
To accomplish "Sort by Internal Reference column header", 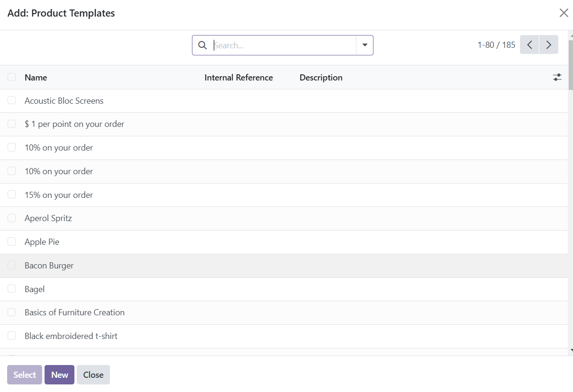I will 238,78.
